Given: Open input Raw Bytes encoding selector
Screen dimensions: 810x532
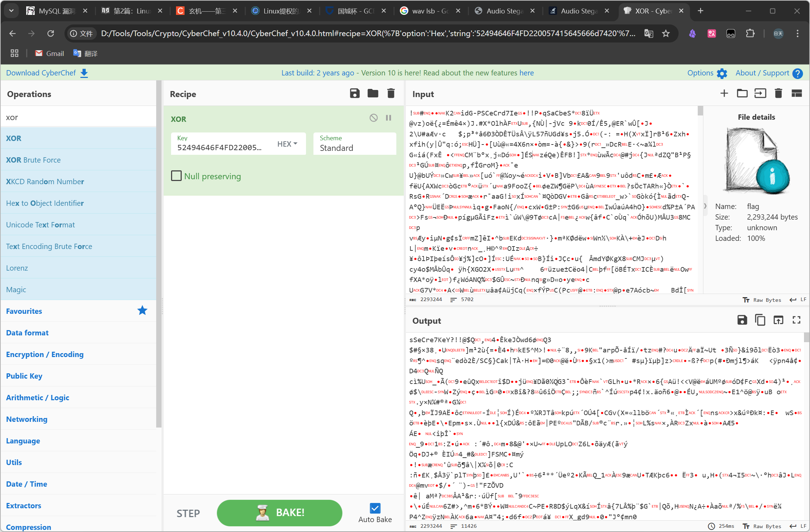Looking at the screenshot, I should [x=762, y=300].
